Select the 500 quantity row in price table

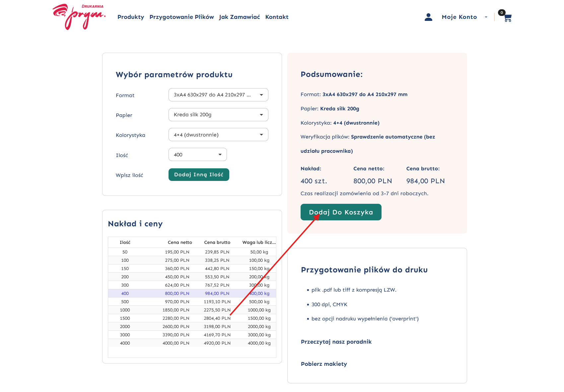coord(192,302)
